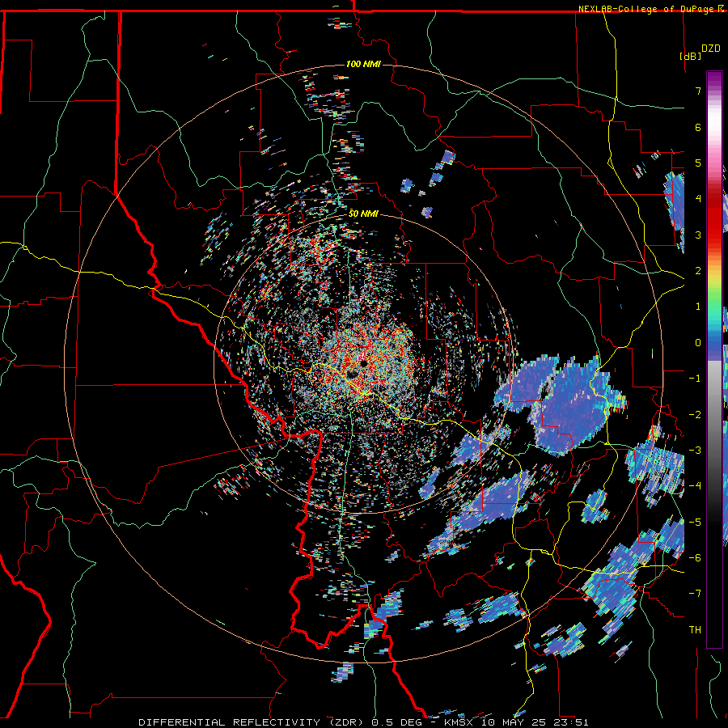Screen dimensions: 728x728
Task: Click the 'DZD' label above the color scale
Action: [x=710, y=49]
